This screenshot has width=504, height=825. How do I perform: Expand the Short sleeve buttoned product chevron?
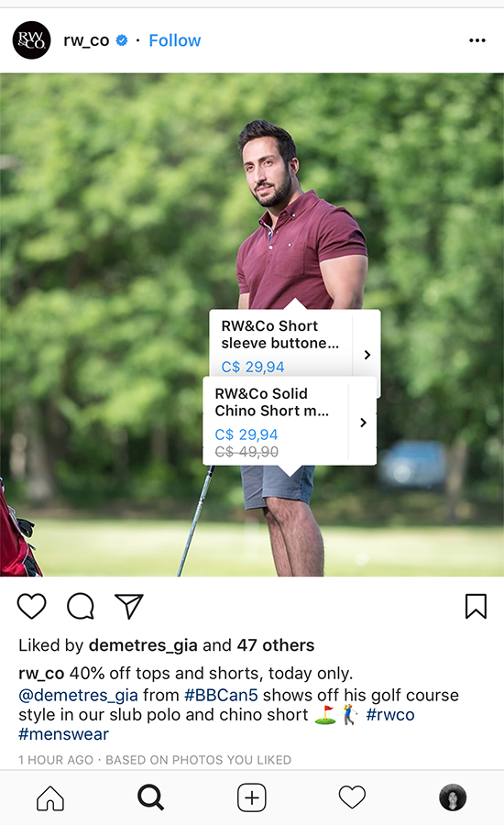pyautogui.click(x=367, y=355)
